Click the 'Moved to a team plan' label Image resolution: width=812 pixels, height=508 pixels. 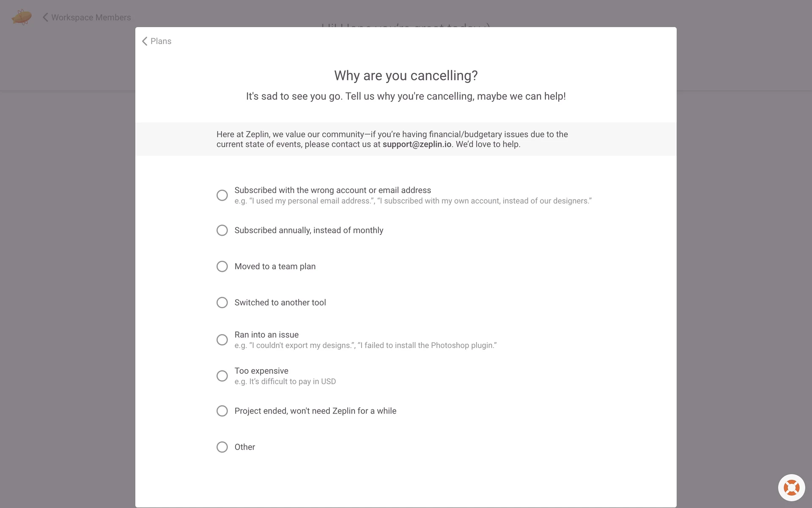275,266
